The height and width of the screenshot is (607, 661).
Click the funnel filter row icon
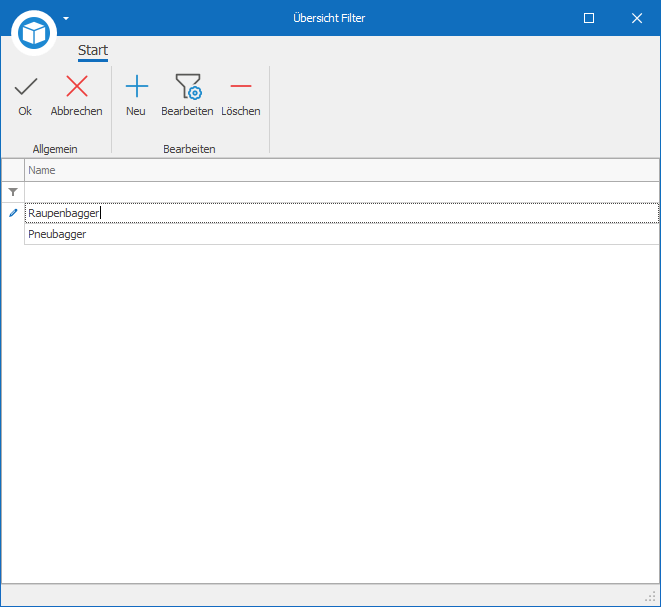pos(13,192)
